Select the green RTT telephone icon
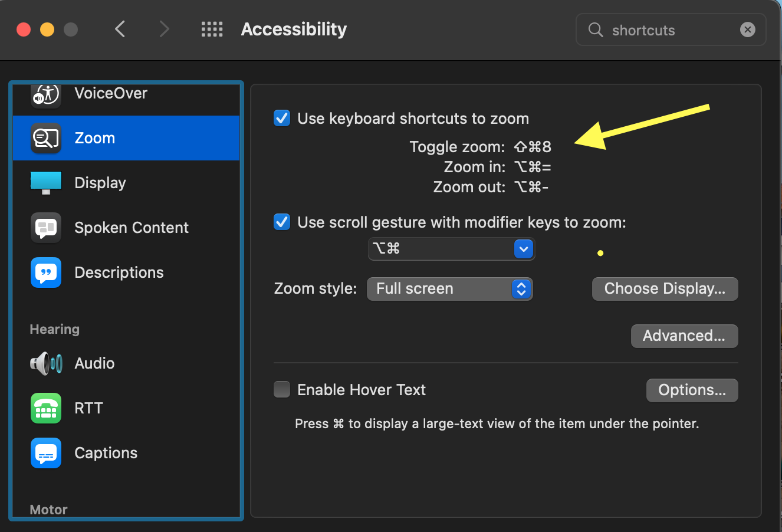The height and width of the screenshot is (532, 782). coord(46,408)
